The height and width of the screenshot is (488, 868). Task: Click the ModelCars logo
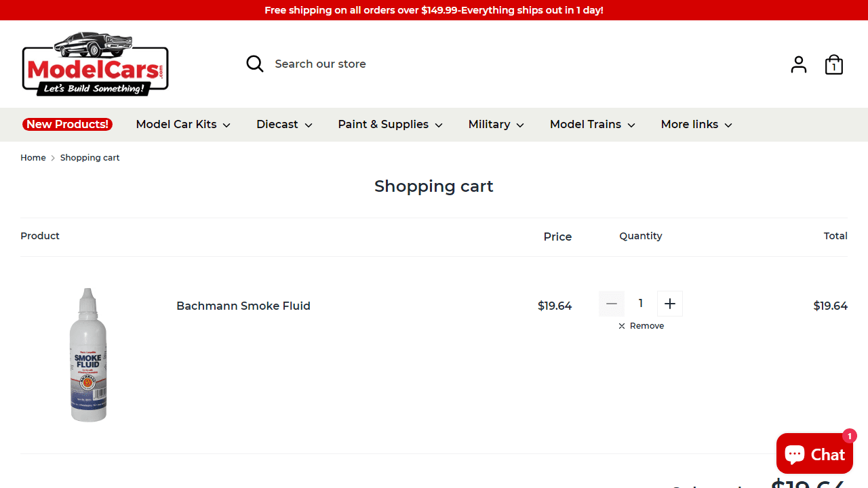pyautogui.click(x=95, y=63)
